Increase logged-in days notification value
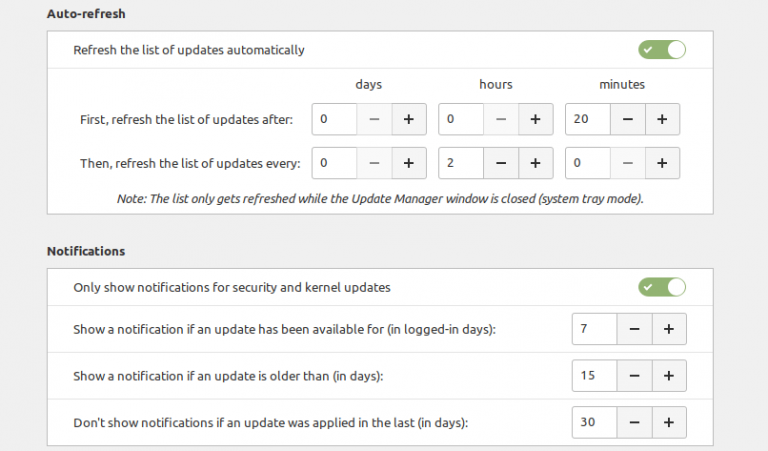768x451 pixels. tap(669, 329)
